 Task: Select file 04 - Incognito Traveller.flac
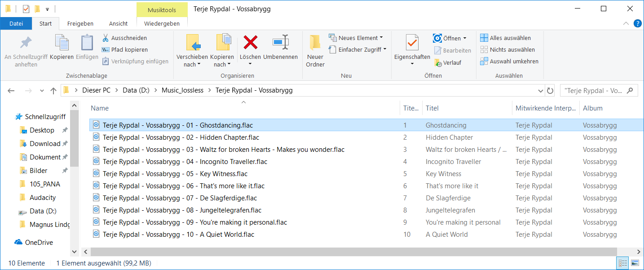pos(185,161)
